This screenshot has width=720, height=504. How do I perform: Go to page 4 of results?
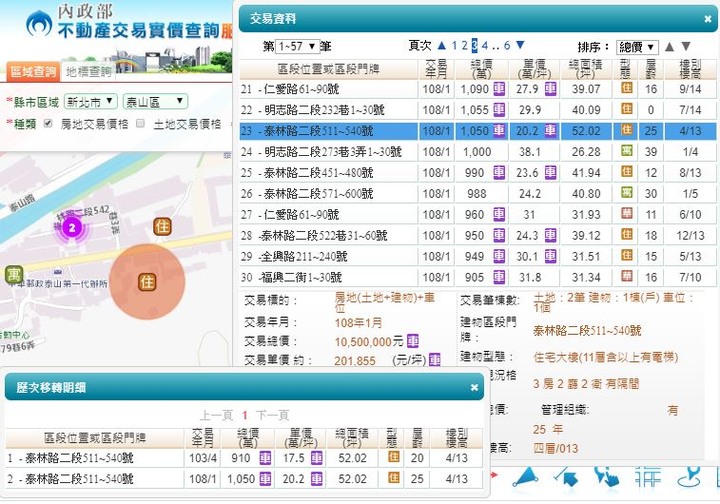coord(484,45)
